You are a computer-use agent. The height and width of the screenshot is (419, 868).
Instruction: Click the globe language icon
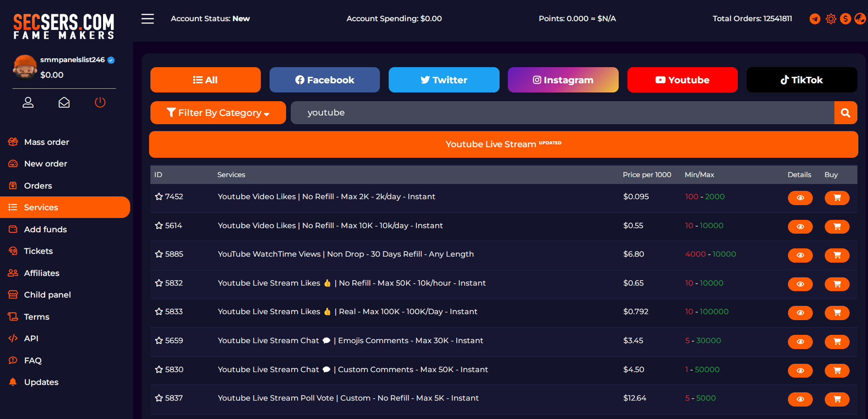860,19
